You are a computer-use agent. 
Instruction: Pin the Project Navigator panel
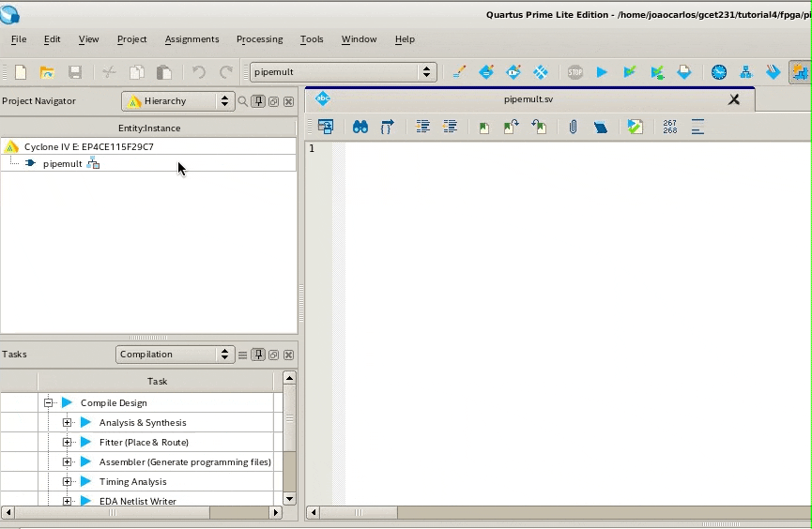pyautogui.click(x=258, y=101)
